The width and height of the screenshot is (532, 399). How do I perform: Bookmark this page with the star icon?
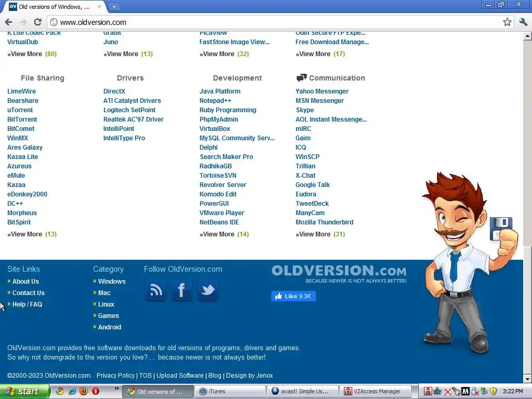[x=507, y=22]
